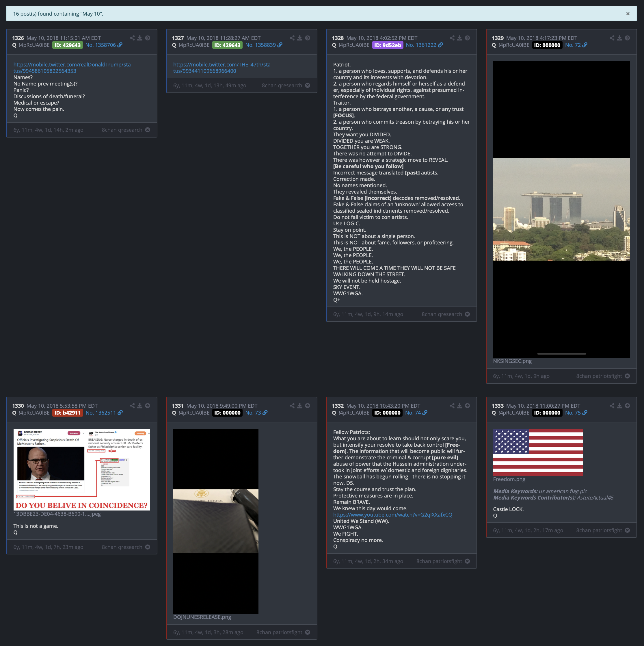Open post 1326 with the arrow circle icon

[147, 38]
